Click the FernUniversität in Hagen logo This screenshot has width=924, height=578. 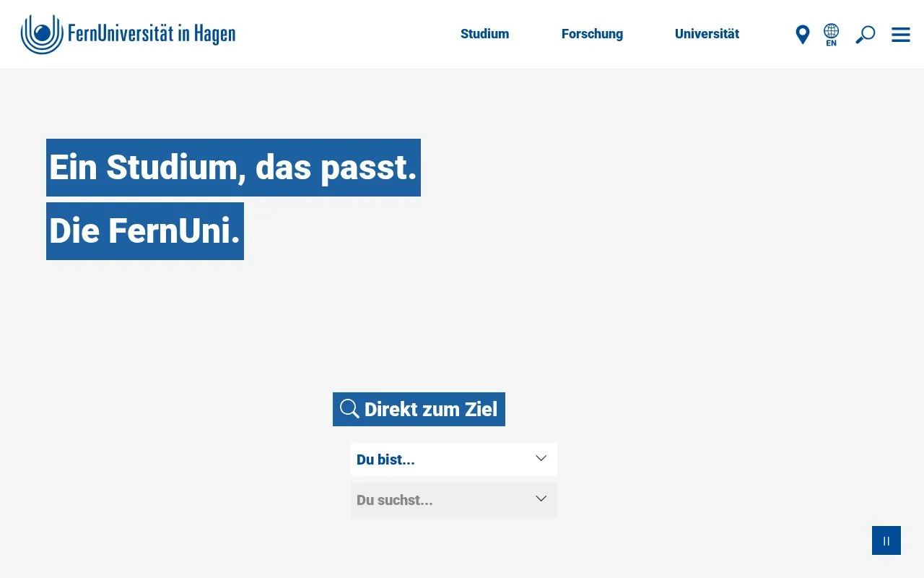[x=128, y=34]
